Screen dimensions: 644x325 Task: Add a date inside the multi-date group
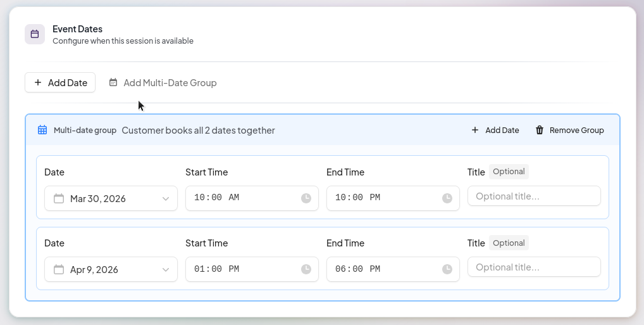[495, 130]
